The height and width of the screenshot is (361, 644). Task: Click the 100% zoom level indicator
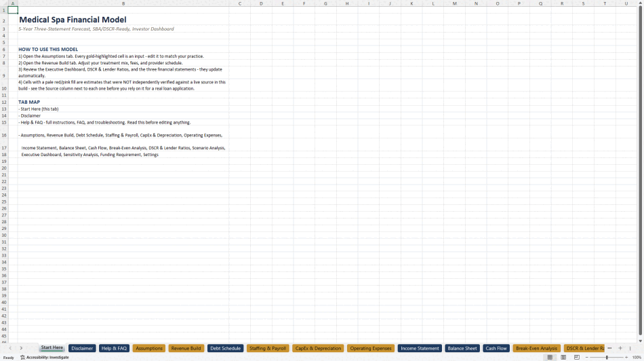coord(637,358)
